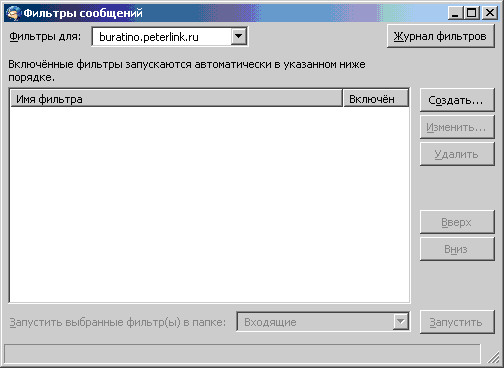Click "Создать..." to create a filter
The image size is (504, 368).
click(x=457, y=100)
